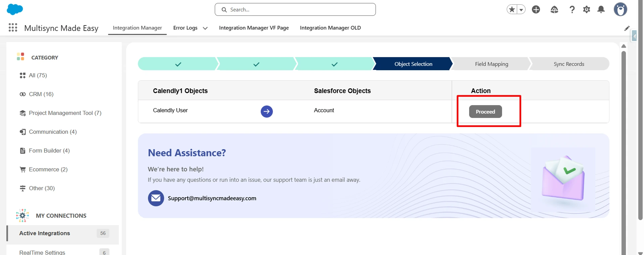
Task: Click the Salesforce cloud logo
Action: click(15, 9)
